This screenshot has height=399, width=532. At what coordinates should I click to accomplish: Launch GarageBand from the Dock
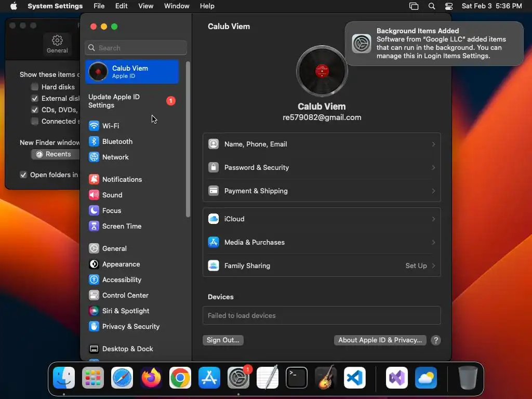pyautogui.click(x=326, y=378)
